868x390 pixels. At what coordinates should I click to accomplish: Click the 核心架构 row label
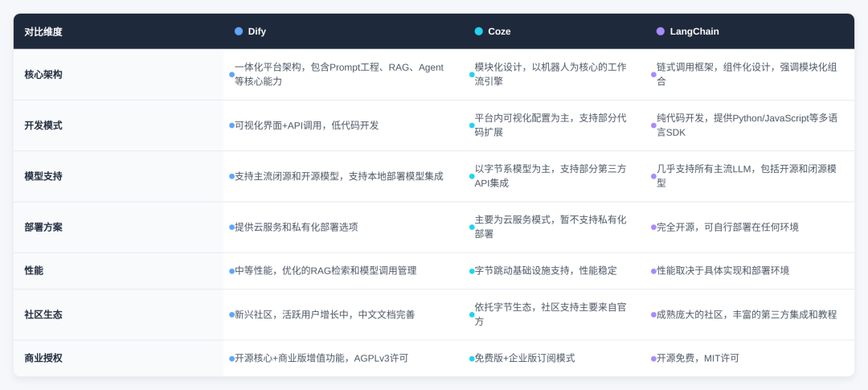click(43, 74)
